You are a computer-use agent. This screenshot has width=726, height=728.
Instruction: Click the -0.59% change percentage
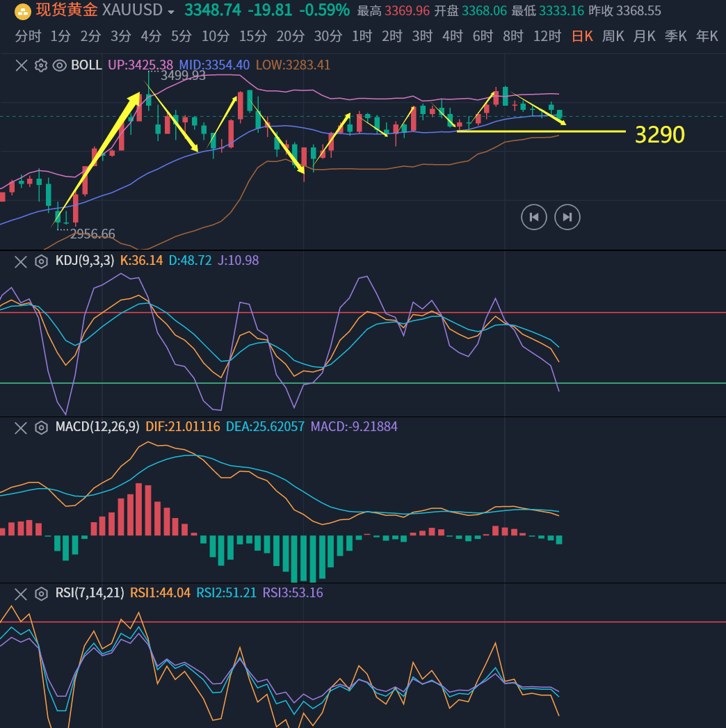point(325,10)
